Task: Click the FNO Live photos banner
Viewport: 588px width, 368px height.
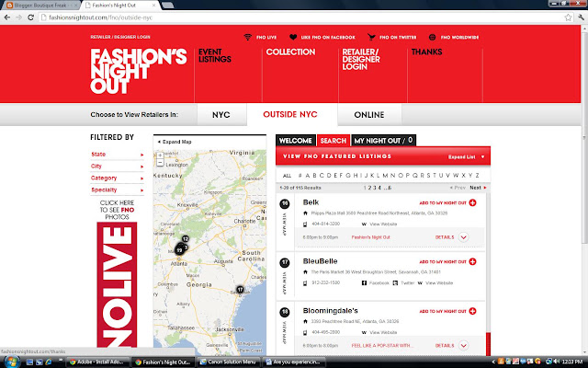Action: 117,284
